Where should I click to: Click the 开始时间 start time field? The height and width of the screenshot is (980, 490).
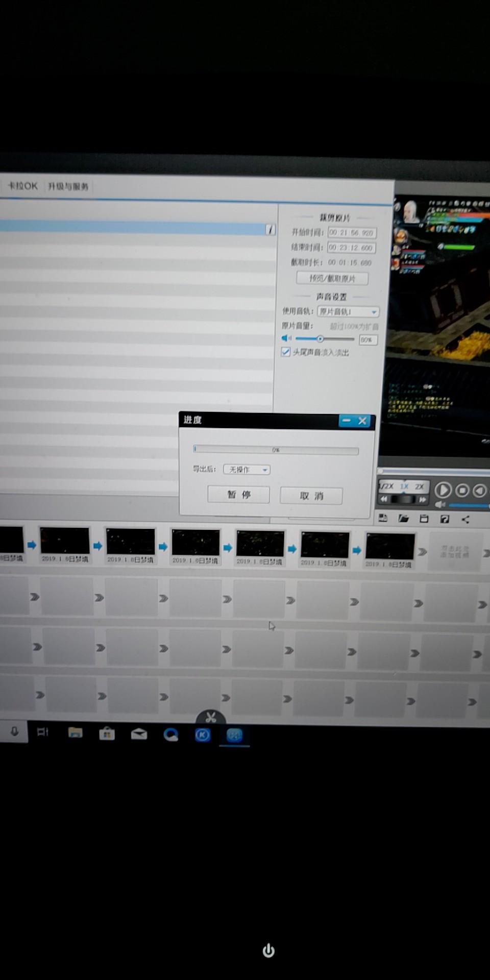click(x=352, y=233)
